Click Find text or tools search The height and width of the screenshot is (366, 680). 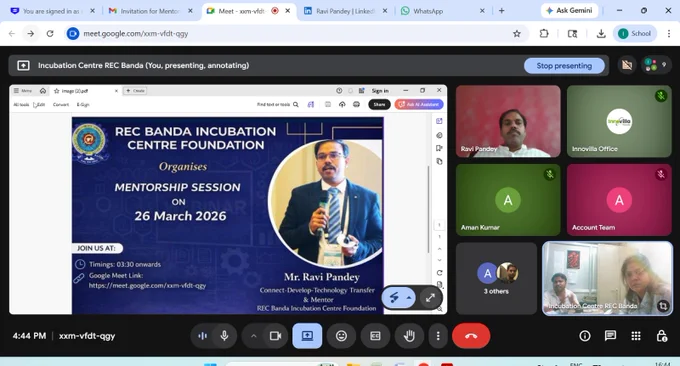[x=278, y=105]
